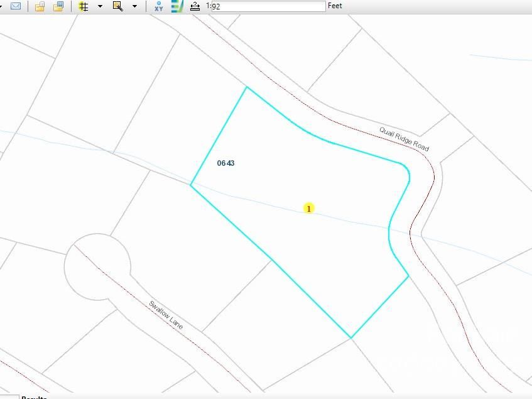Screen dimensions: 532x399
Task: Click the email envelope icon
Action: (16, 6)
